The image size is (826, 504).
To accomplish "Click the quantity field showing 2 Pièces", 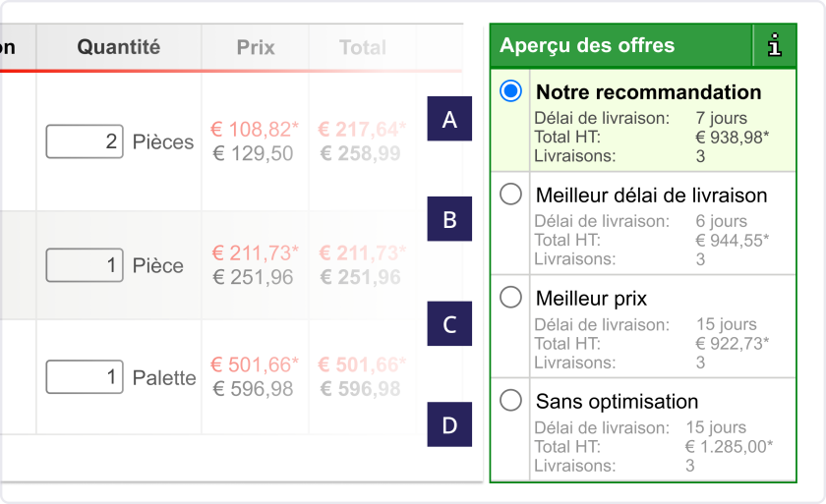I will point(85,141).
